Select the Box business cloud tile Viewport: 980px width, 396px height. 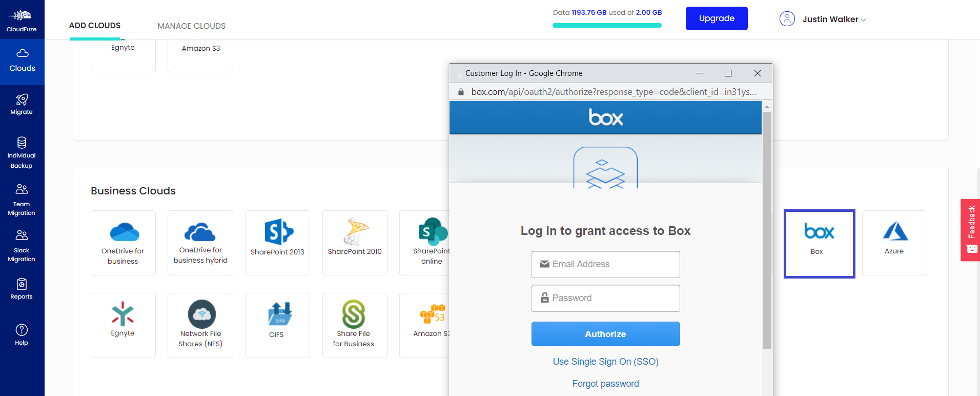click(x=819, y=244)
